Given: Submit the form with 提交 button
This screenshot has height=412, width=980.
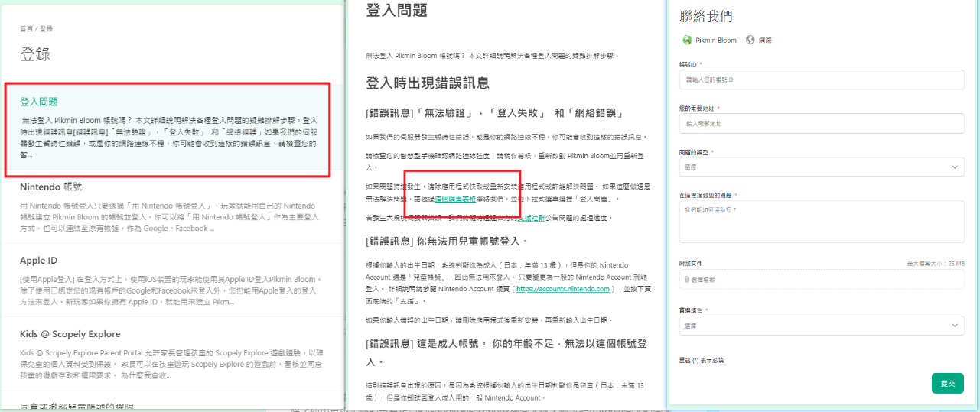Looking at the screenshot, I should click(x=947, y=383).
